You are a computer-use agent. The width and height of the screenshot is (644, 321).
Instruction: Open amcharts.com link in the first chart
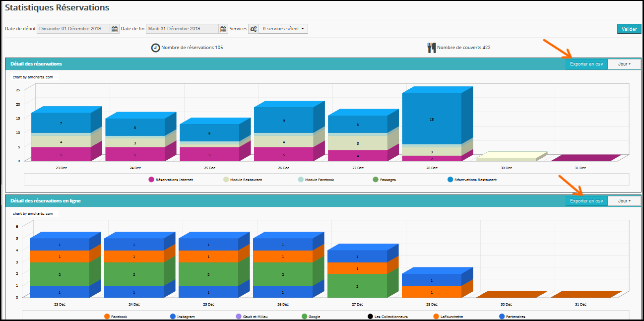click(33, 77)
